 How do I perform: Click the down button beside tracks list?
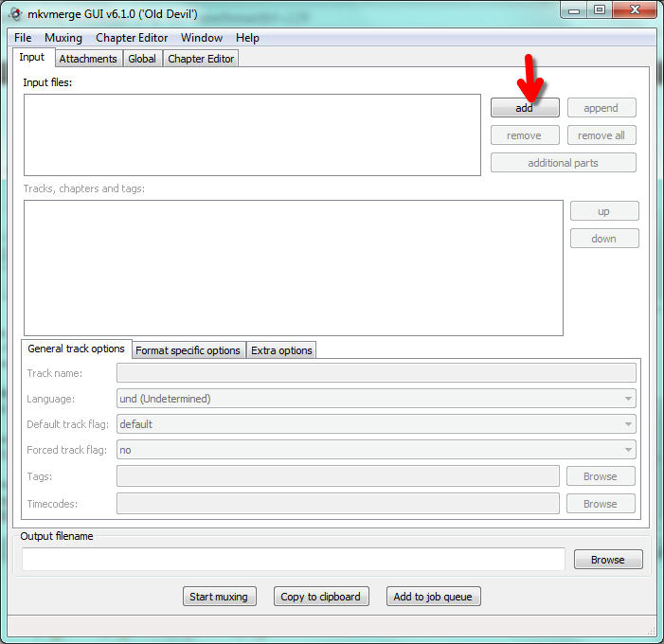[x=604, y=239]
